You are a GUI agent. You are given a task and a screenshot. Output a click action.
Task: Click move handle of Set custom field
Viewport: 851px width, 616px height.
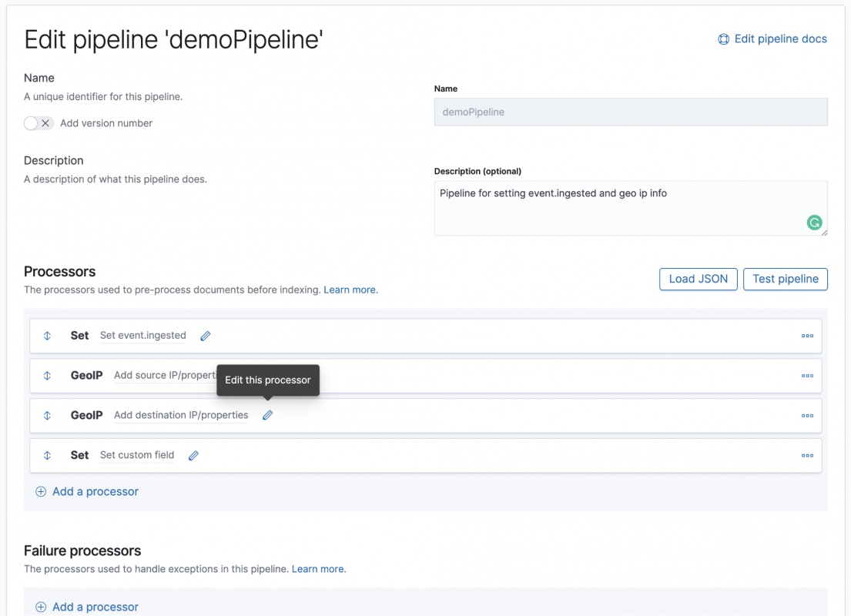47,455
